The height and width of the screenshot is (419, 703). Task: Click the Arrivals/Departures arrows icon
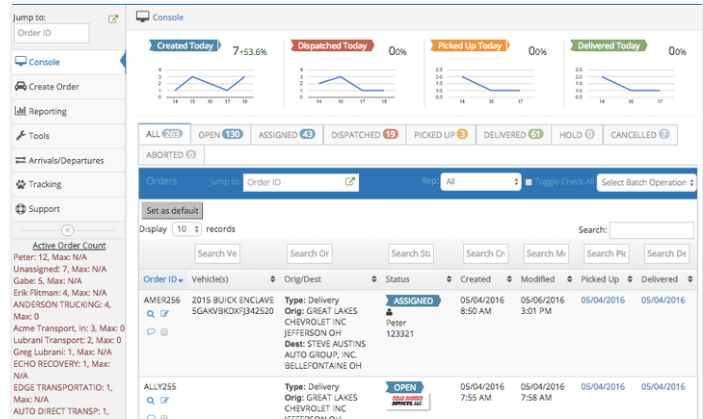pyautogui.click(x=20, y=160)
